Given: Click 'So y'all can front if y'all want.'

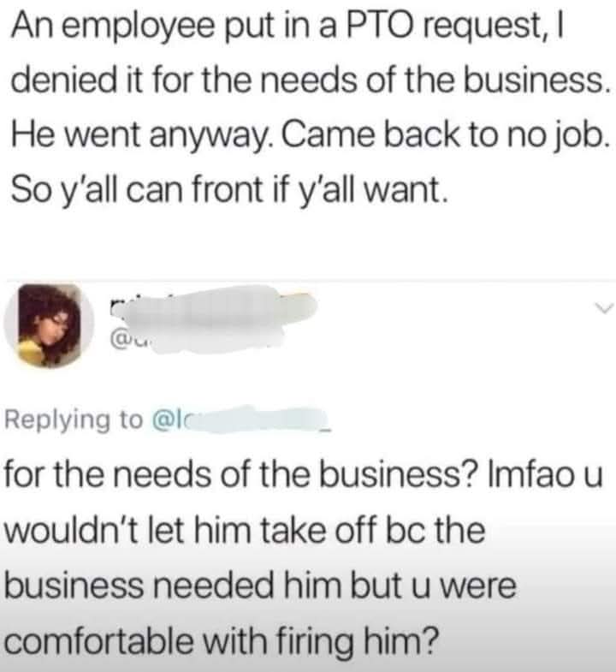Looking at the screenshot, I should click(229, 190).
